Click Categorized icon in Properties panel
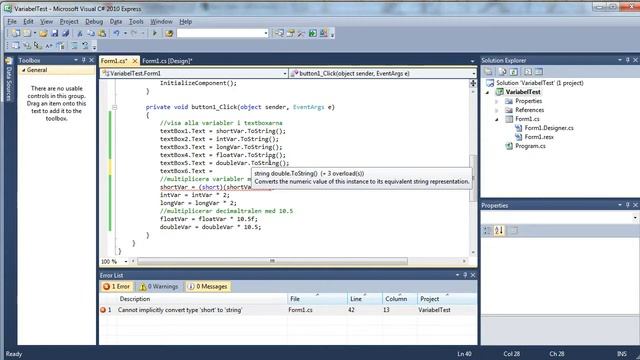This screenshot has height=360, width=640. (487, 231)
